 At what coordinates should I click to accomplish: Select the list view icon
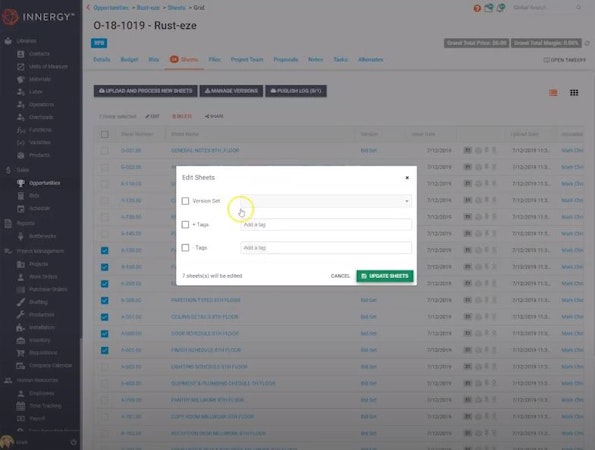point(553,93)
